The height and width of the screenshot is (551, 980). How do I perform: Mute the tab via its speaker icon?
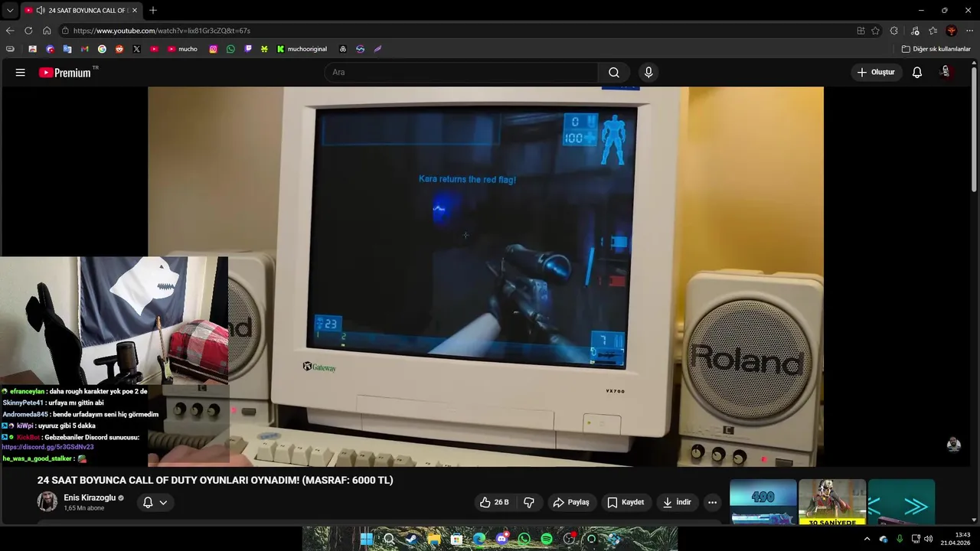[x=40, y=10]
